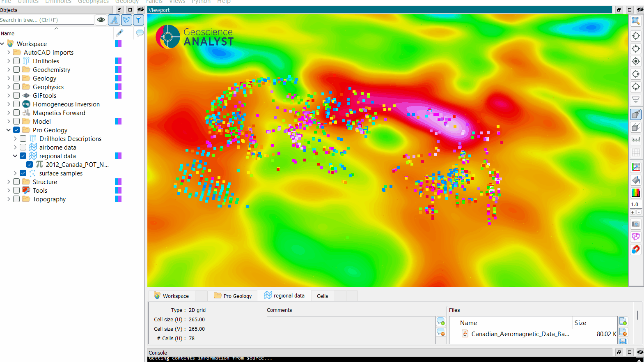Uncheck the surface samples checkbox
644x362 pixels.
tap(23, 173)
